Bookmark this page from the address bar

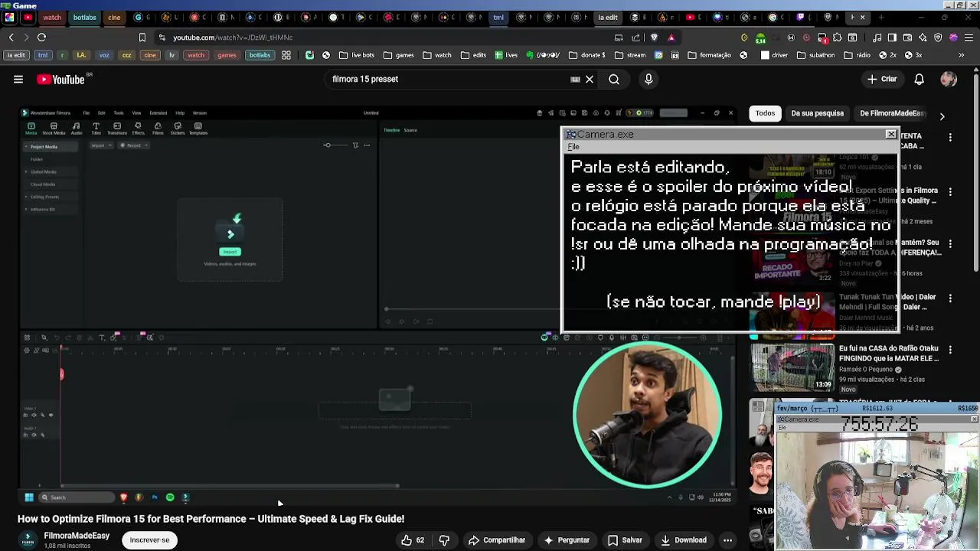tap(142, 37)
